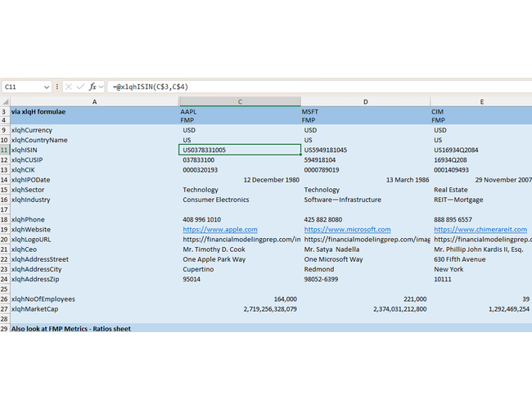Select column D header

pyautogui.click(x=365, y=101)
